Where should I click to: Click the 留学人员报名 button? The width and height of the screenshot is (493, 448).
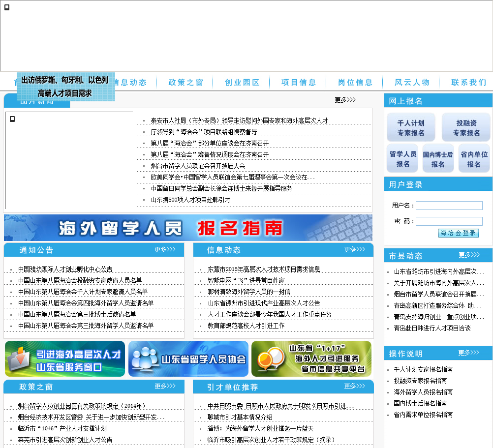(x=403, y=158)
